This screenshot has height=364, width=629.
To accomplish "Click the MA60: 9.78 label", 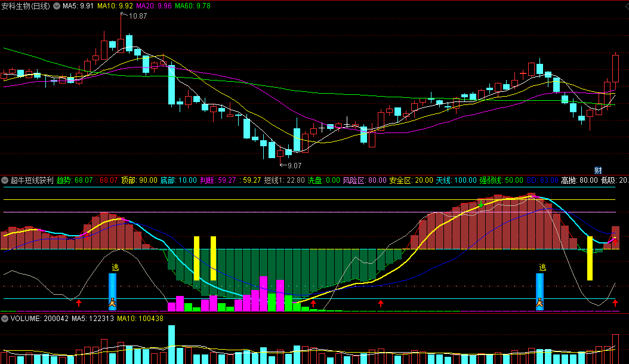I will tap(193, 6).
